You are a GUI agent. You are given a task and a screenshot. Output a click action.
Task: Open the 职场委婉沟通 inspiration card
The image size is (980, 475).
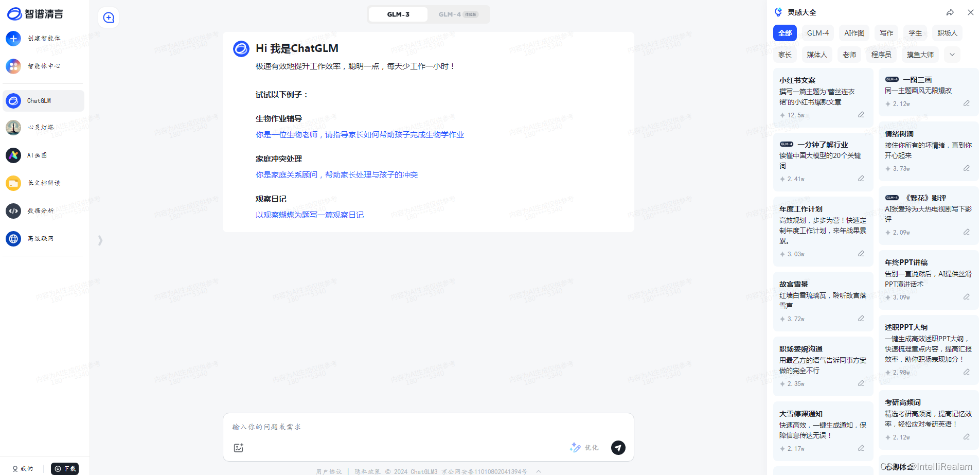point(823,366)
